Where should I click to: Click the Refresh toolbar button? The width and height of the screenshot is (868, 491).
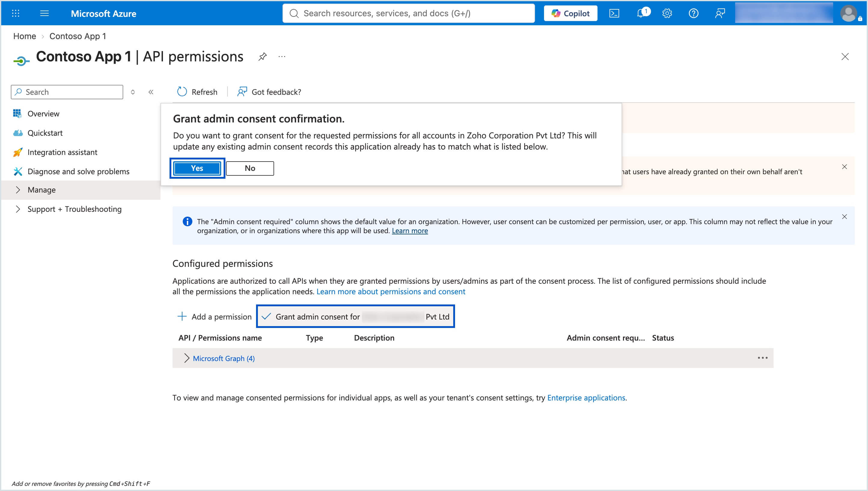click(197, 92)
